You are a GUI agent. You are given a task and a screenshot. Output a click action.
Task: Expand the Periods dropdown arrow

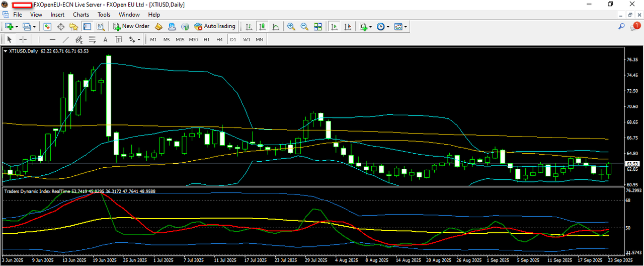pyautogui.click(x=388, y=27)
